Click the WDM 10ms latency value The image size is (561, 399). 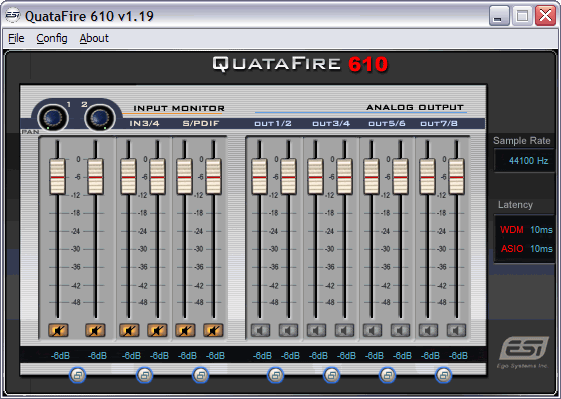(x=541, y=230)
